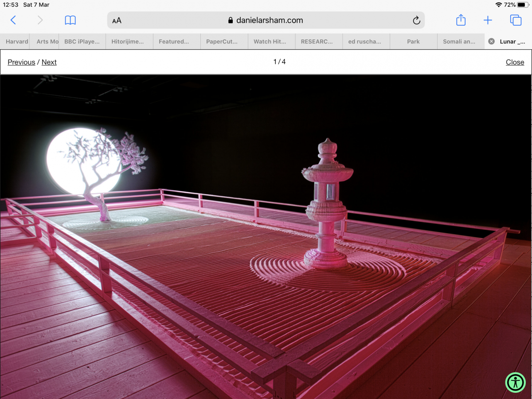
Task: Go to the Park tab
Action: tap(413, 41)
